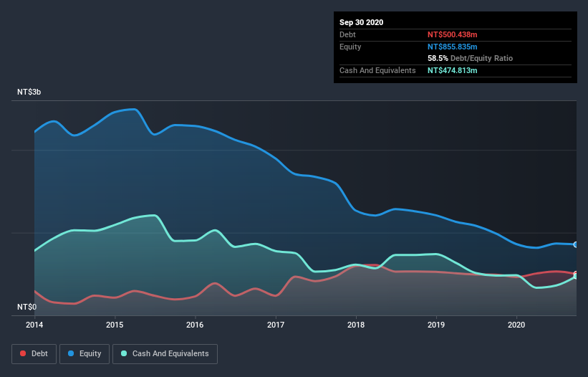This screenshot has width=588, height=377.
Task: Click the Sep 30 2020 tooltip date
Action: click(x=361, y=22)
